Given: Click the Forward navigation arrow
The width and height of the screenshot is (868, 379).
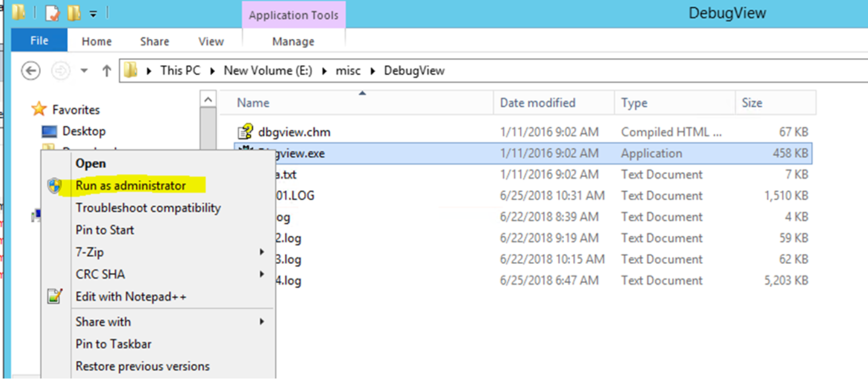Looking at the screenshot, I should pyautogui.click(x=61, y=71).
